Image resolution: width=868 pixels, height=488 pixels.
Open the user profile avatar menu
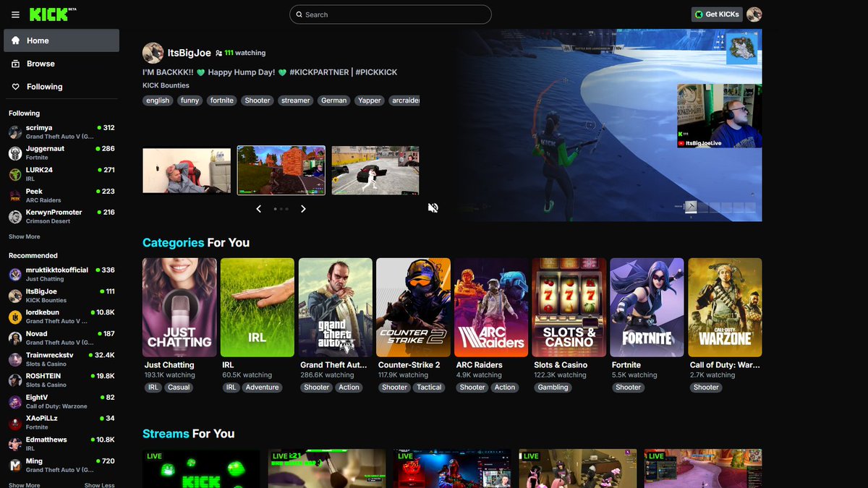[x=754, y=14]
